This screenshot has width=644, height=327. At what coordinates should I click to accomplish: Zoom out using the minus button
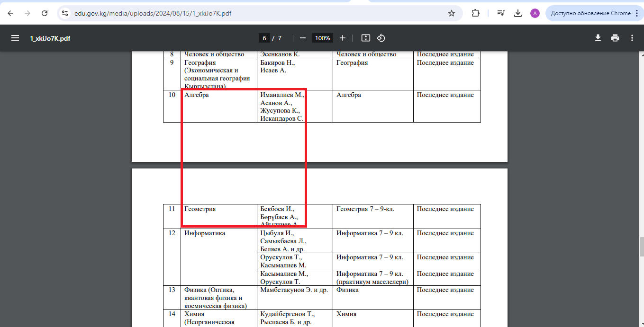pyautogui.click(x=303, y=38)
